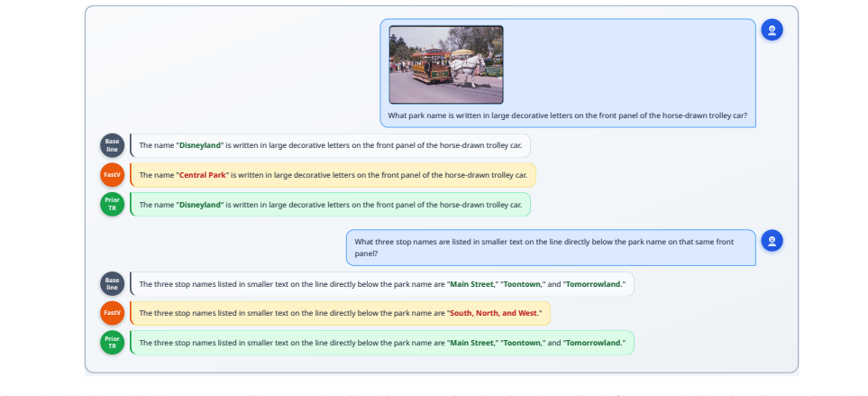Click the green "Toontown" text in Baseline reply
Image resolution: width=868 pixels, height=396 pixels.
[522, 284]
